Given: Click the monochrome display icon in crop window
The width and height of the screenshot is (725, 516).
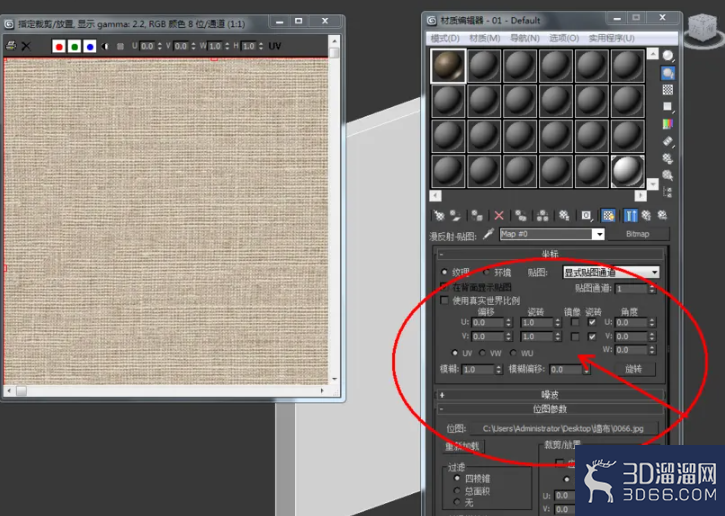Looking at the screenshot, I should tap(120, 46).
